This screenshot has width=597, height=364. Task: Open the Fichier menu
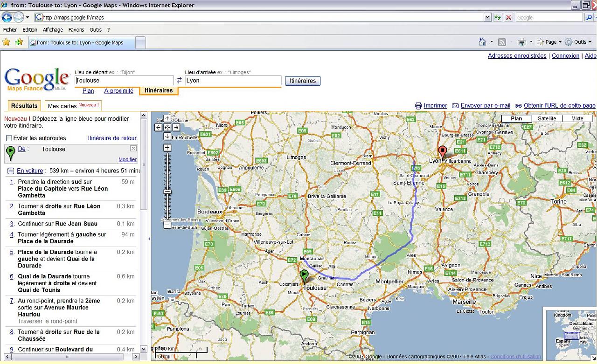[10, 30]
